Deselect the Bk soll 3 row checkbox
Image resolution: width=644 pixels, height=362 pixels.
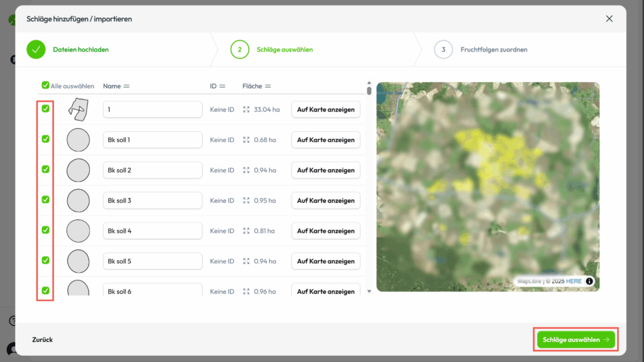click(45, 199)
